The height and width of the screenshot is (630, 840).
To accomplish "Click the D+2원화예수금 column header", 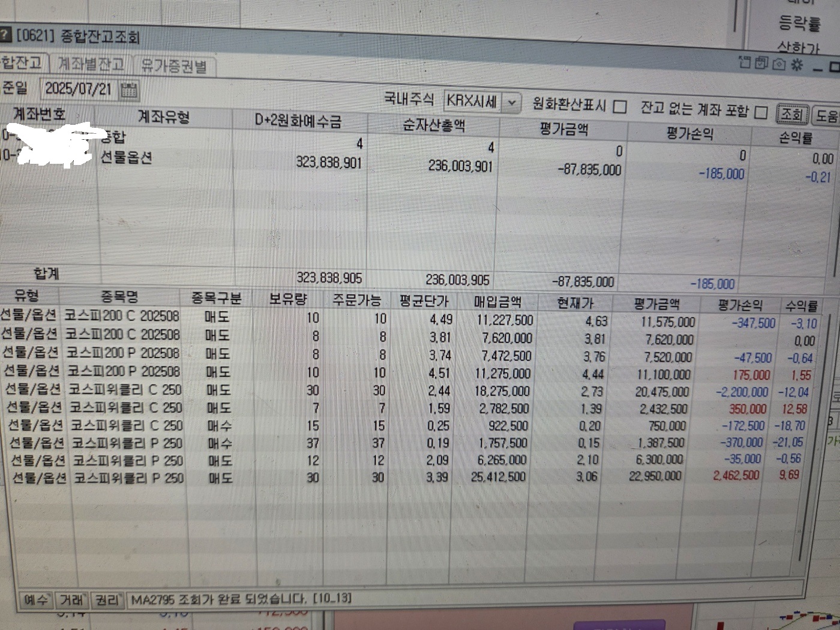I will click(298, 121).
